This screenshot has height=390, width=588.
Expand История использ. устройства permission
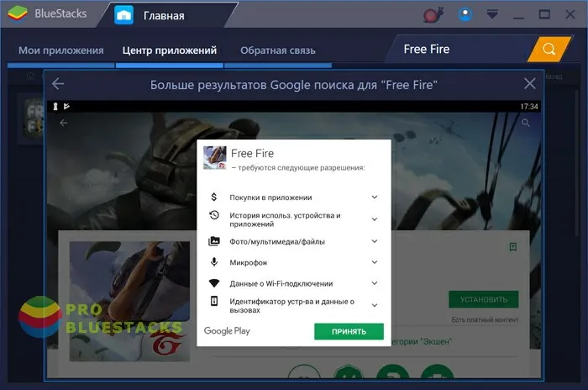point(375,219)
